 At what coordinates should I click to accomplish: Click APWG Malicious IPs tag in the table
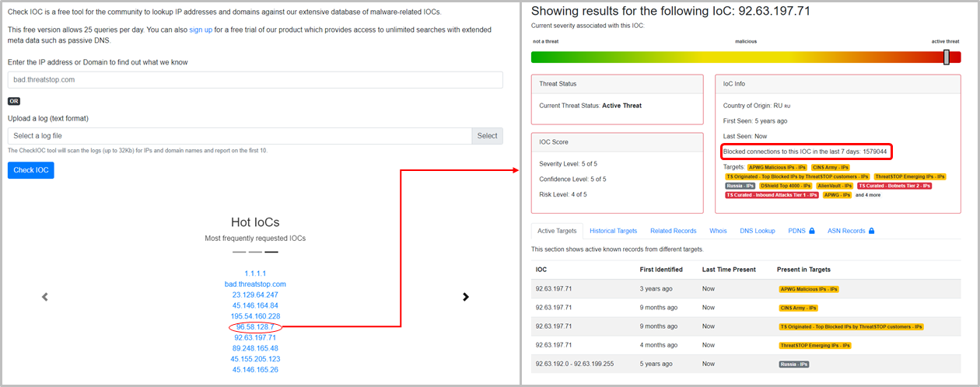809,289
